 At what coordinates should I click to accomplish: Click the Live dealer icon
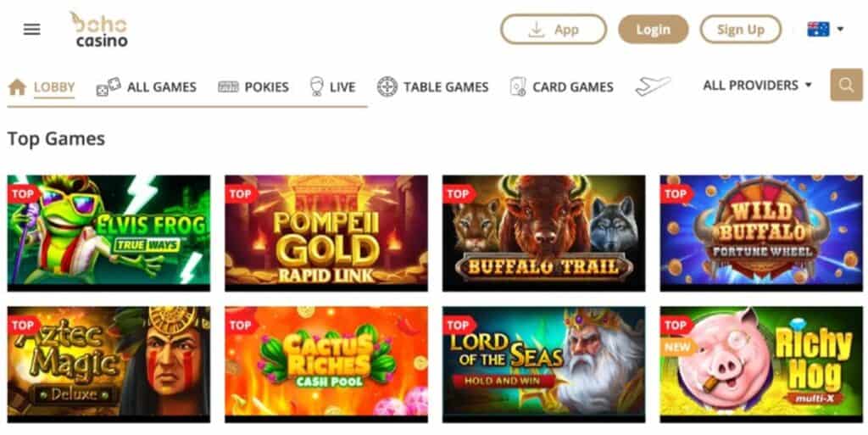click(316, 86)
